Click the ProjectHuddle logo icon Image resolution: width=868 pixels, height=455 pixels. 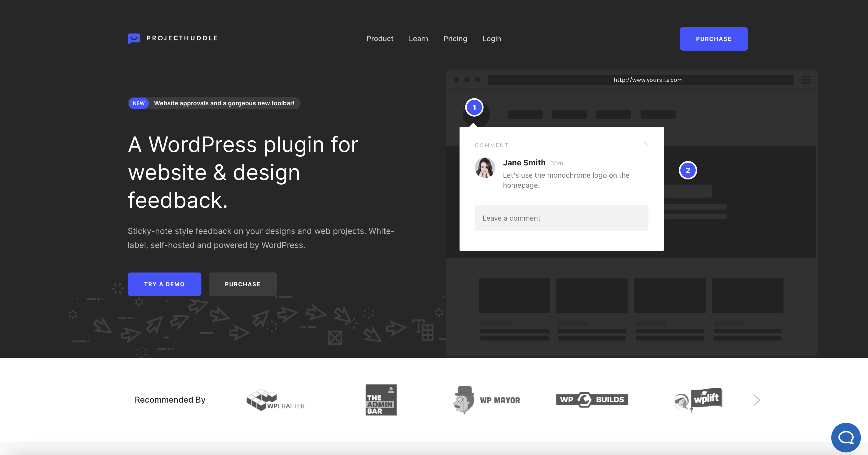[134, 38]
